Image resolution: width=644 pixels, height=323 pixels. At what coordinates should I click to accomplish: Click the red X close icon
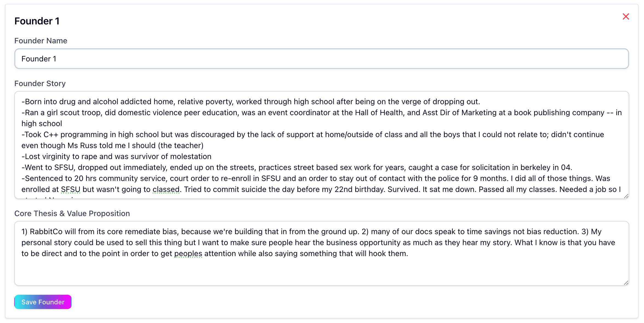[x=626, y=16]
